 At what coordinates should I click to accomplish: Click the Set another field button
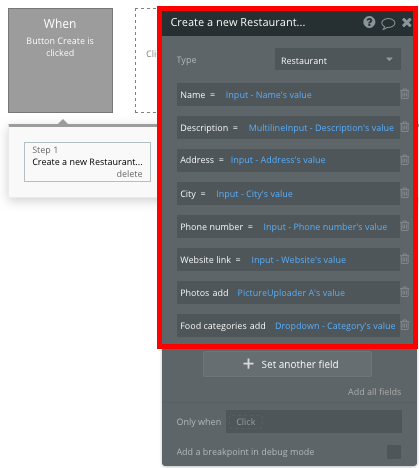[287, 364]
